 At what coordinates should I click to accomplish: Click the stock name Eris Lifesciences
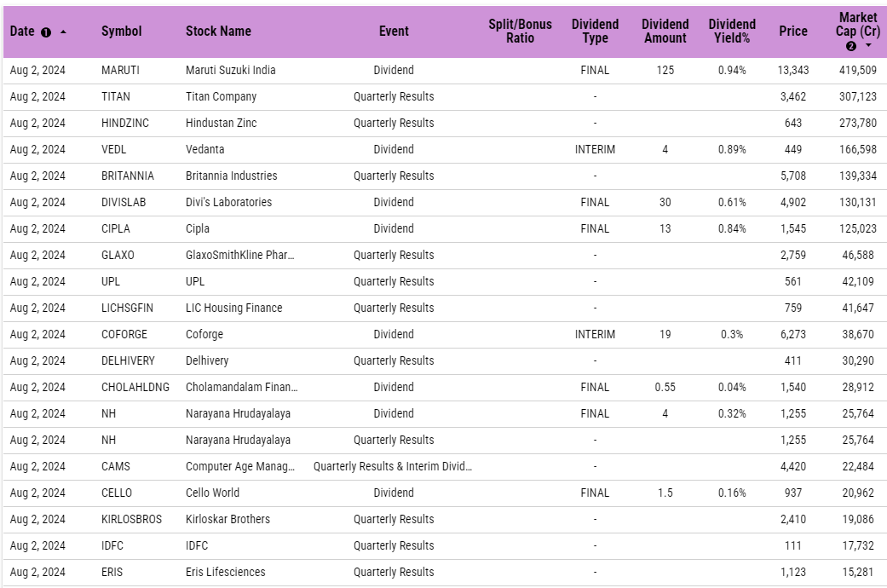225,572
